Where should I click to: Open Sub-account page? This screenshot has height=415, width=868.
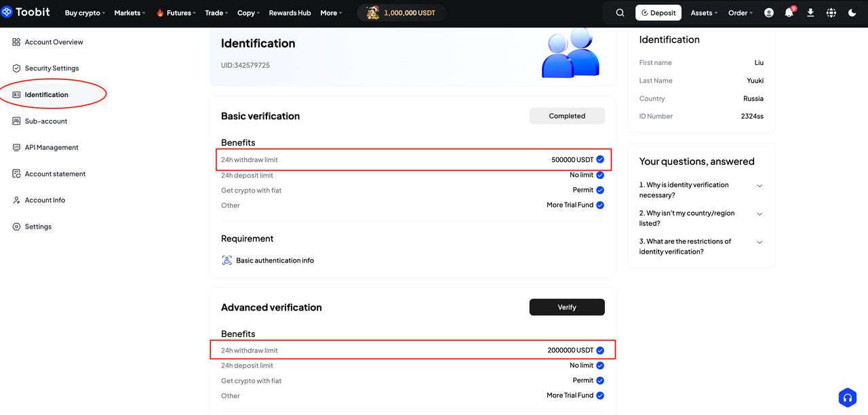46,121
